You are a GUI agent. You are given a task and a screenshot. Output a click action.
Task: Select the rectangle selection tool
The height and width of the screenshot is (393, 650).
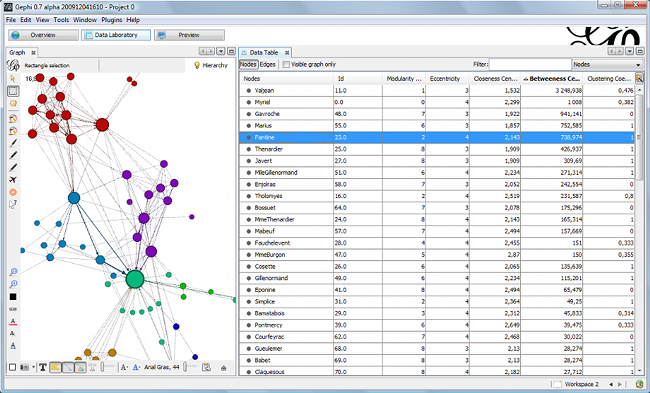(13, 91)
